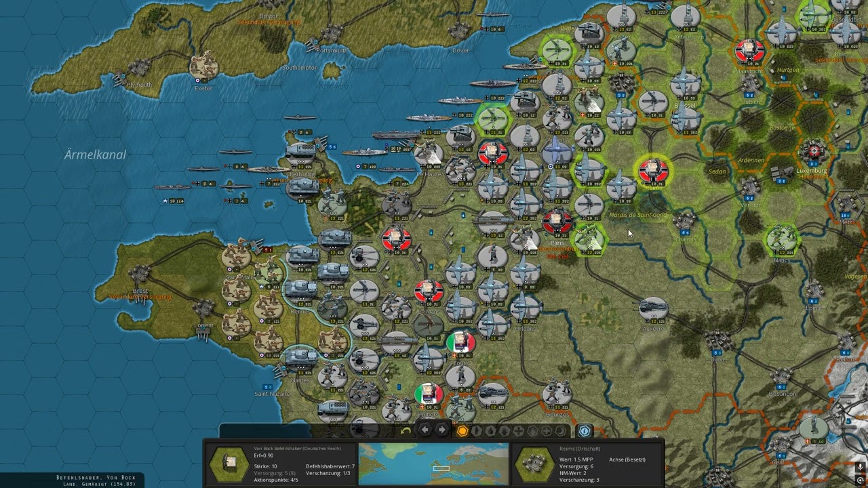
Task: Select the German HQ unit at Maastricht
Action: tap(749, 50)
